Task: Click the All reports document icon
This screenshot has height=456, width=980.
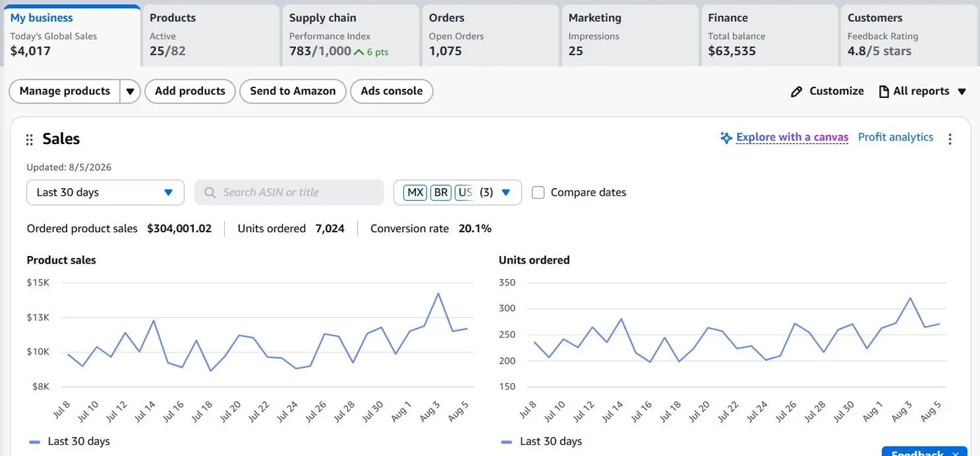Action: click(884, 92)
